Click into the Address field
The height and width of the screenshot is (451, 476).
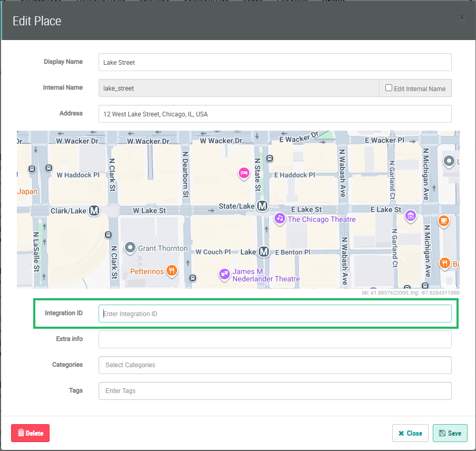(275, 114)
